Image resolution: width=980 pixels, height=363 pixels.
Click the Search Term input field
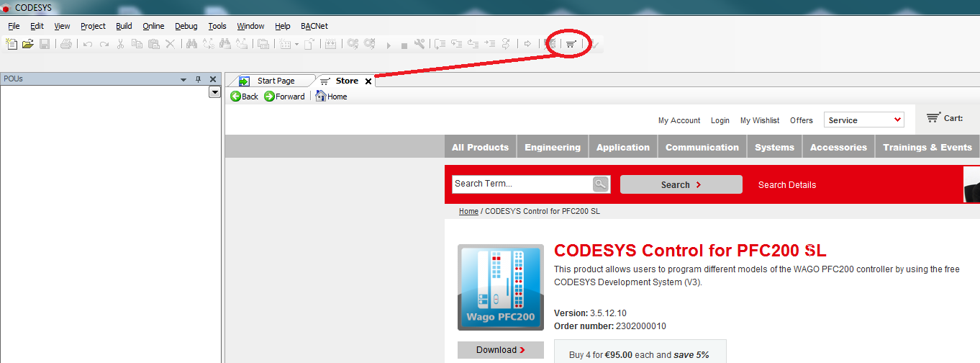pyautogui.click(x=522, y=184)
